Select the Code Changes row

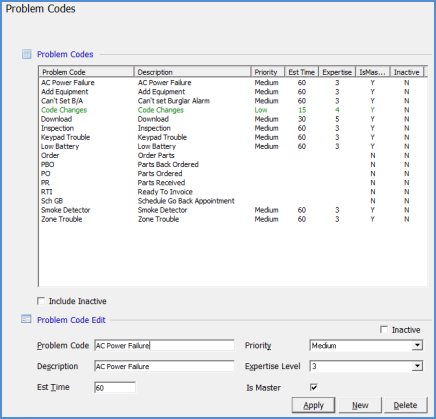click(x=232, y=110)
